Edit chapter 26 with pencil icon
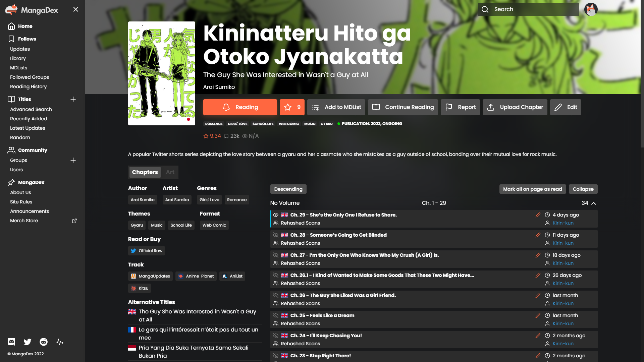644x362 pixels. point(538,295)
